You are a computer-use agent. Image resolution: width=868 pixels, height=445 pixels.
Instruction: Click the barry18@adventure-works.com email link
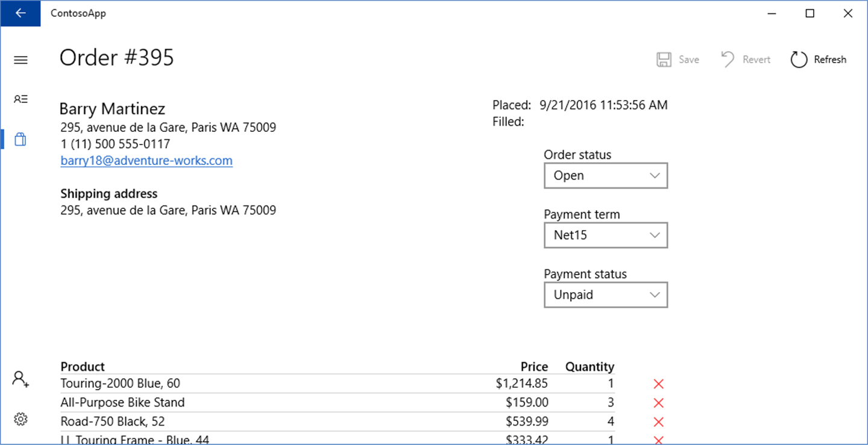[146, 161]
